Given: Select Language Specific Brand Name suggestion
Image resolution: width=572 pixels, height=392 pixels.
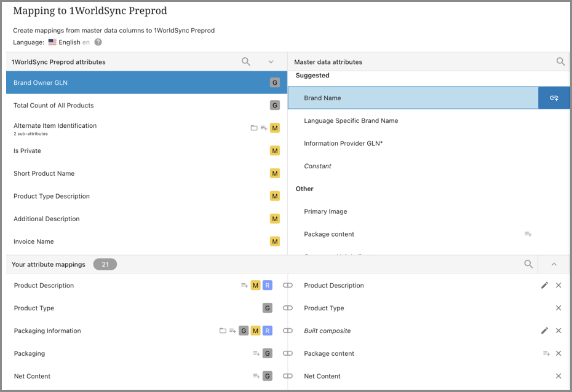Looking at the screenshot, I should [x=351, y=120].
